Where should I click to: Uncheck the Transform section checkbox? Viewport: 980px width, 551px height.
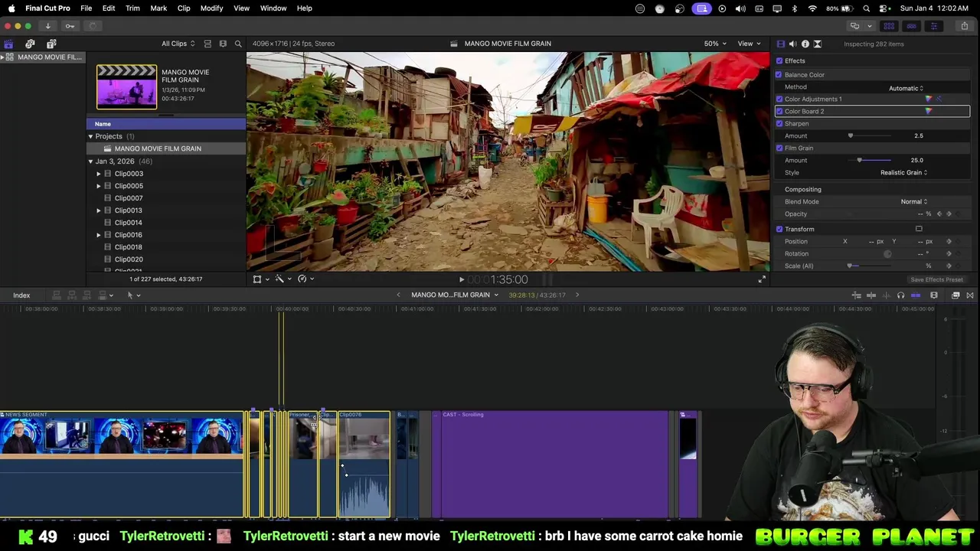click(779, 230)
